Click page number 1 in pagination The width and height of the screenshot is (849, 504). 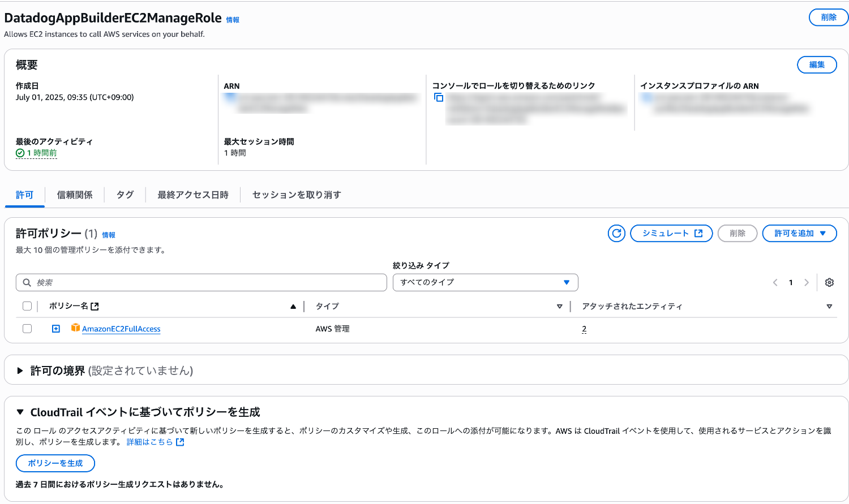[791, 282]
